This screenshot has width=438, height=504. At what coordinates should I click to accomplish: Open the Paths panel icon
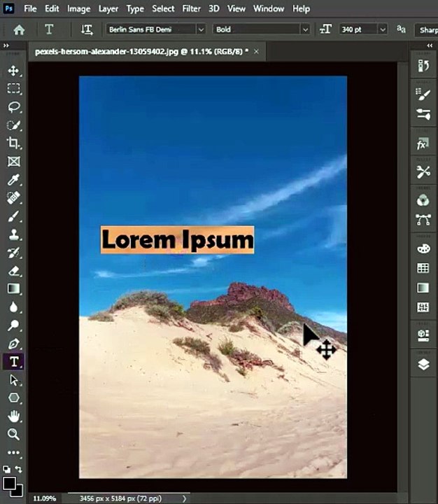pyautogui.click(x=423, y=220)
